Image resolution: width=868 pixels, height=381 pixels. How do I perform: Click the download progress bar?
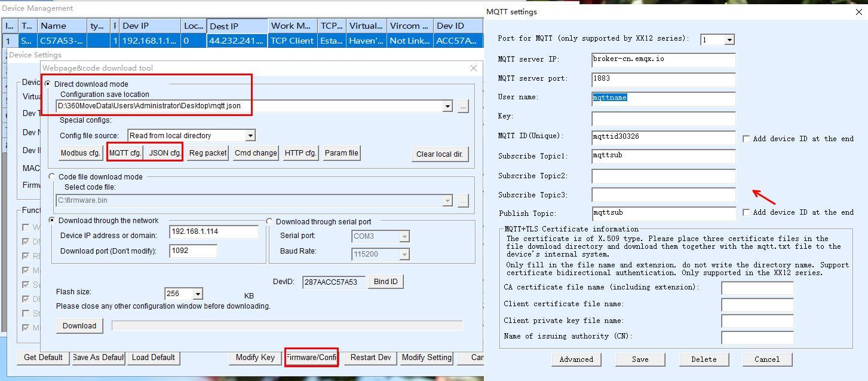click(x=287, y=325)
